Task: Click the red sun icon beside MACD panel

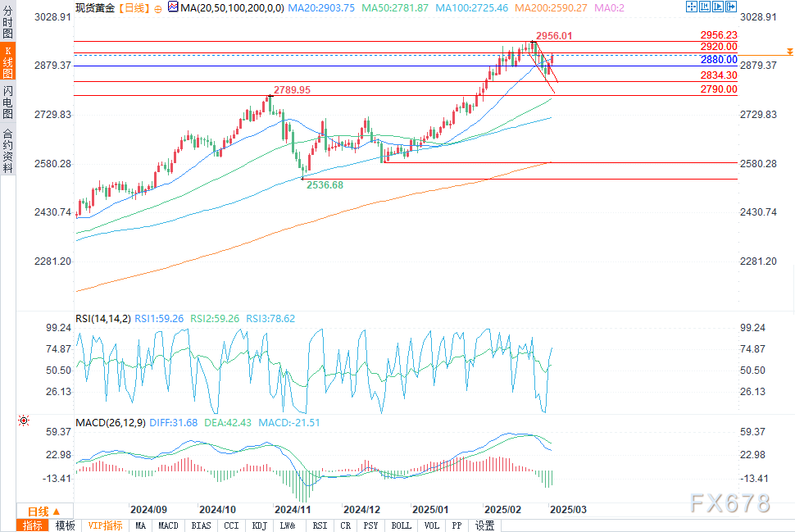Action: (23, 421)
